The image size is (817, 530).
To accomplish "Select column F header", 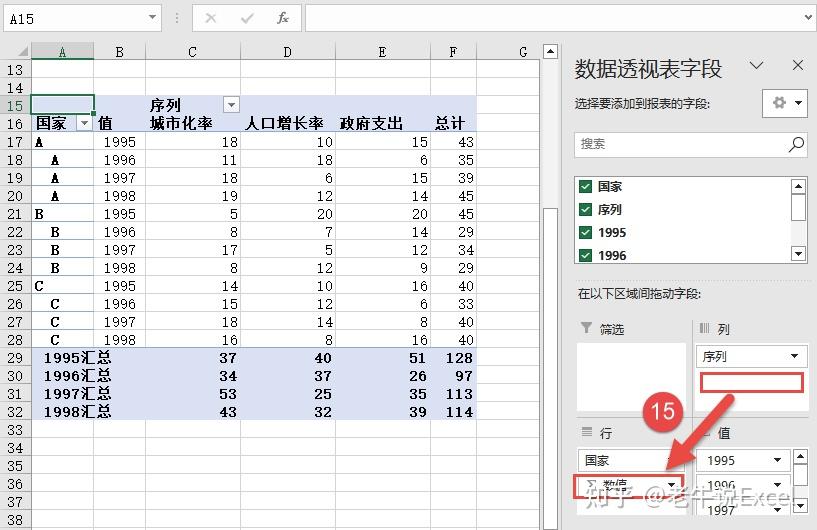I will pyautogui.click(x=453, y=52).
